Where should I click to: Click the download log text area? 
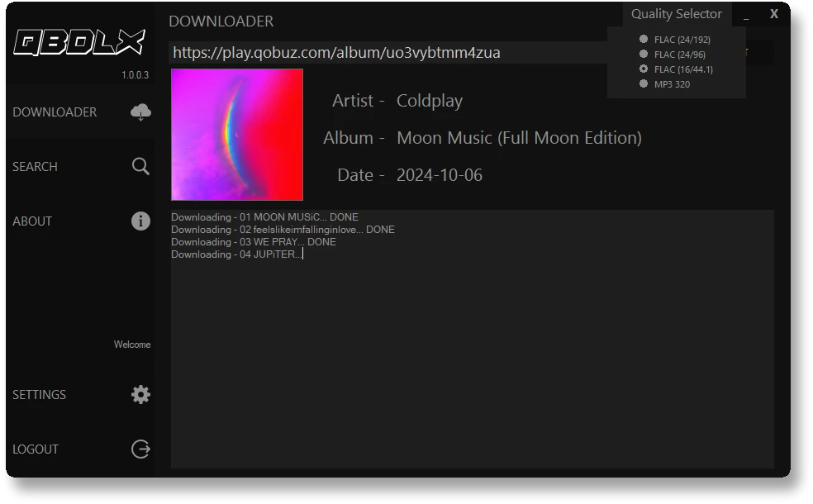pos(472,339)
